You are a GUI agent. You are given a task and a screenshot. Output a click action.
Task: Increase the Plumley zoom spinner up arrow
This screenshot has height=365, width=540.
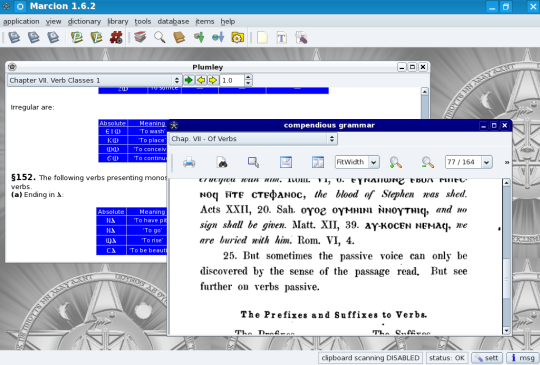point(248,77)
